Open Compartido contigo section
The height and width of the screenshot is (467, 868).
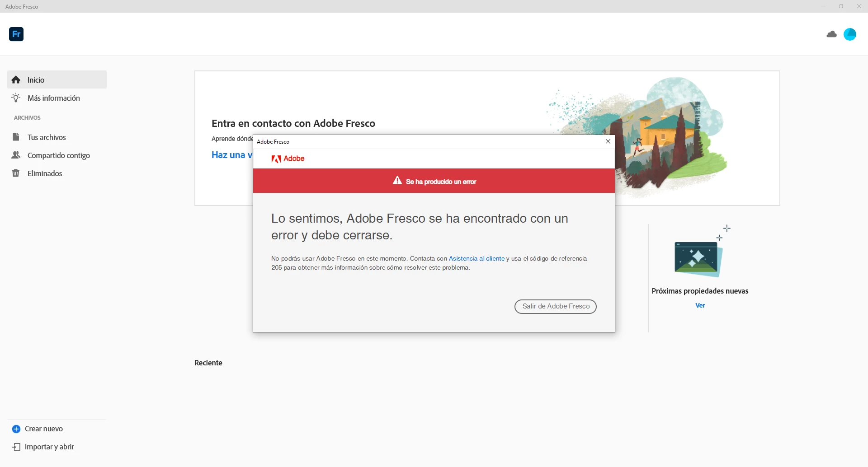pos(57,155)
